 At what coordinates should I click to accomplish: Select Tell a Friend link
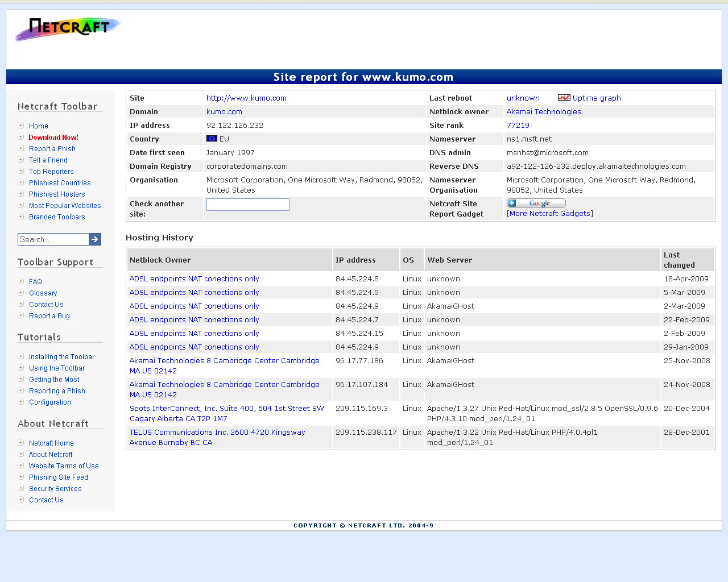point(48,160)
